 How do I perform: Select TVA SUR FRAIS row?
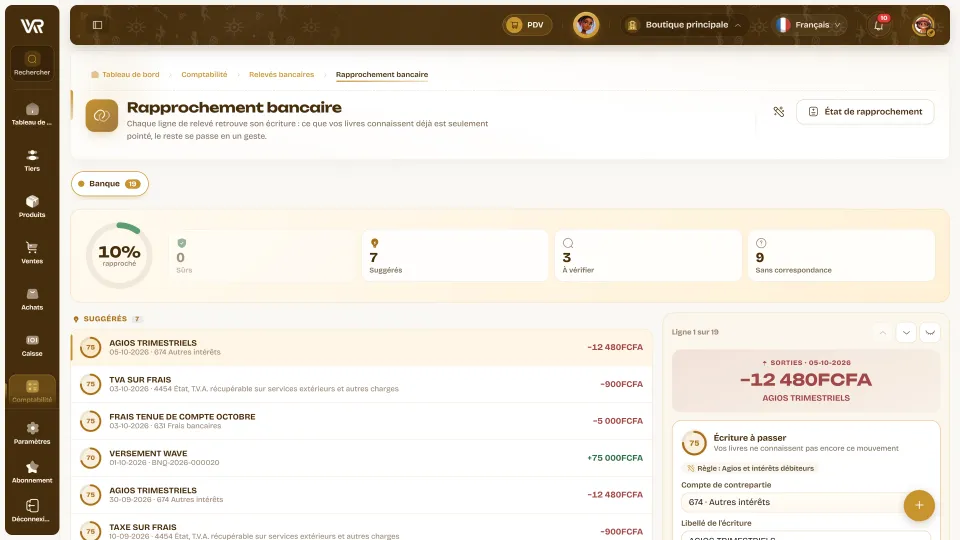click(361, 384)
